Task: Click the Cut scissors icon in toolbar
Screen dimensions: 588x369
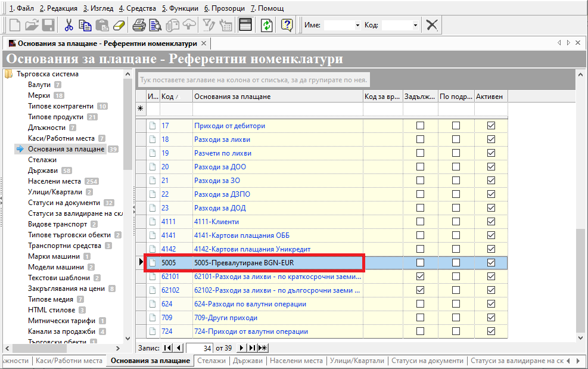Action: point(69,25)
